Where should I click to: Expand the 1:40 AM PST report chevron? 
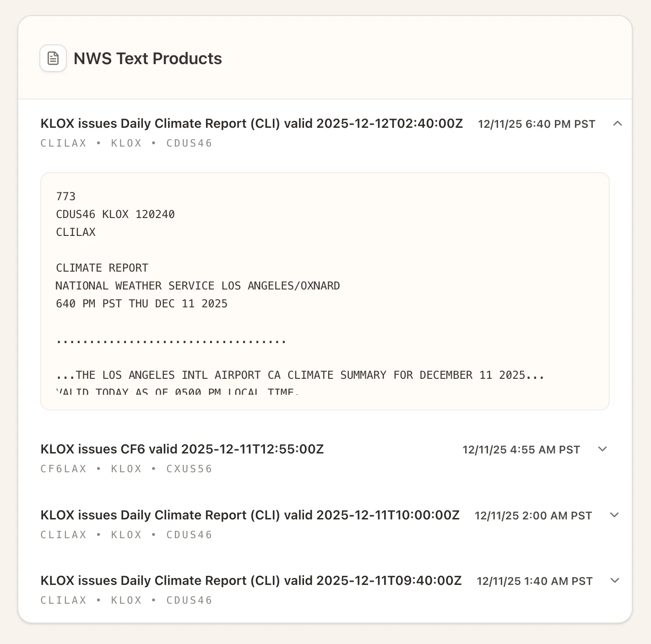click(x=615, y=580)
